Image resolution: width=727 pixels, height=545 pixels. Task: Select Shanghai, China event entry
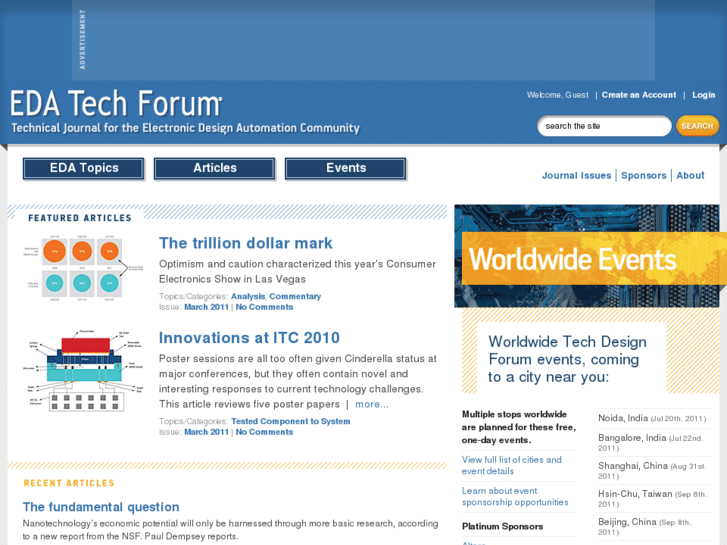click(653, 470)
